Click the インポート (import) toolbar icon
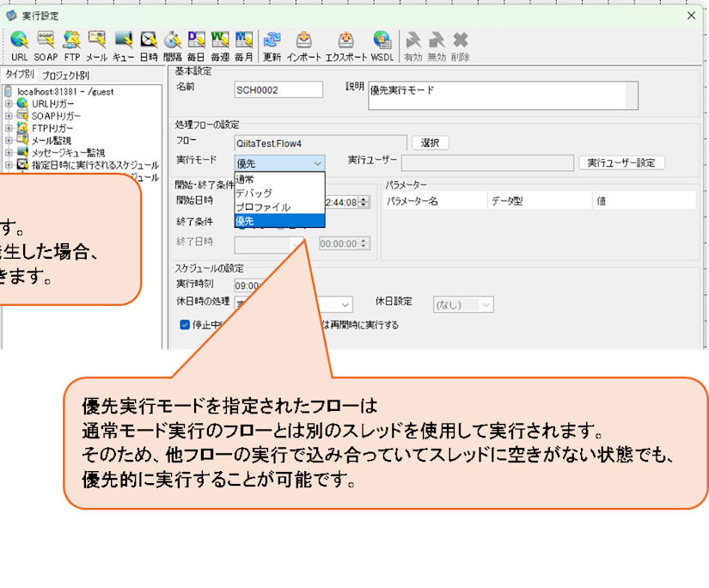The image size is (709, 588). pyautogui.click(x=305, y=39)
